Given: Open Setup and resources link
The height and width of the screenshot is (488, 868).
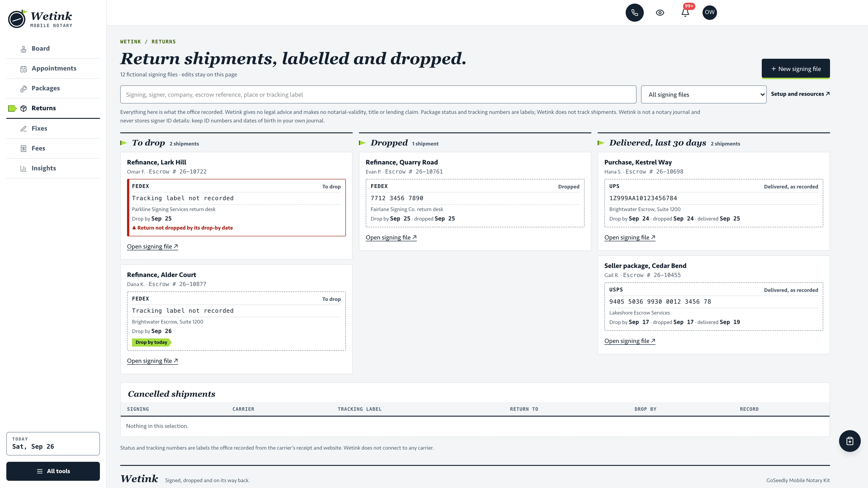Looking at the screenshot, I should pyautogui.click(x=800, y=94).
